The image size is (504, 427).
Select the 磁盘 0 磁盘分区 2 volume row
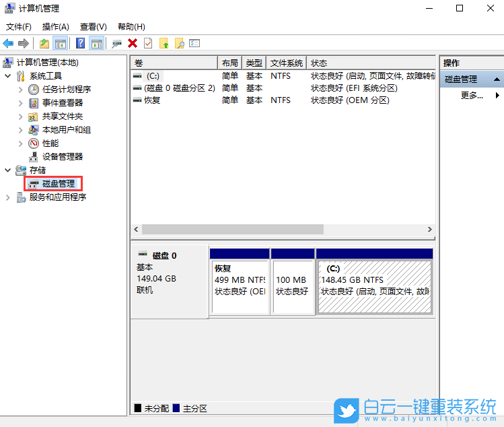[x=283, y=88]
